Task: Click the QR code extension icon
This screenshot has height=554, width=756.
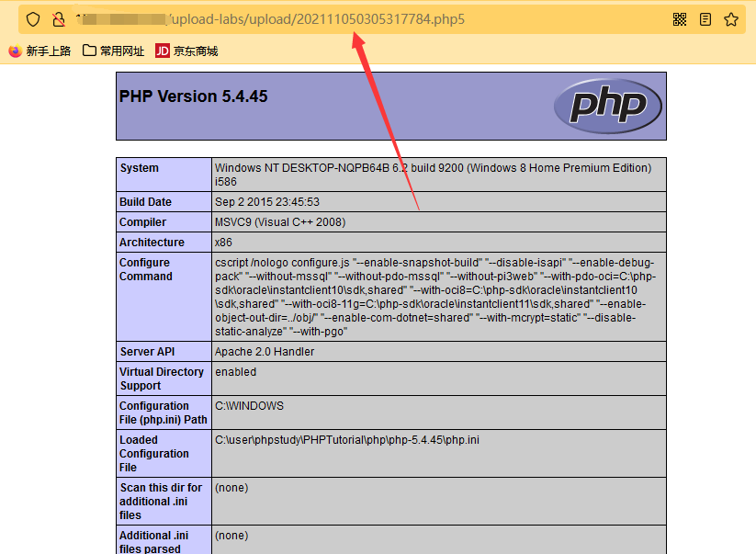Action: 680,18
